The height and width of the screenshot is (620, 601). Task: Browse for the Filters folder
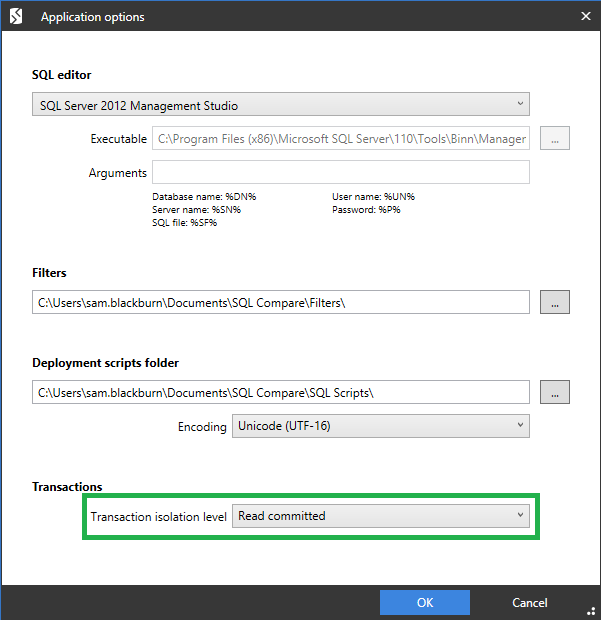coord(555,302)
